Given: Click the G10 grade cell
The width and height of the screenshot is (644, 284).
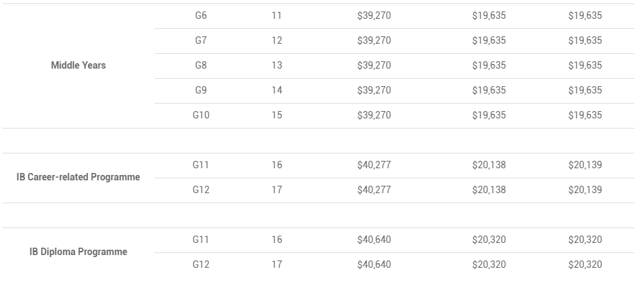Looking at the screenshot, I should pos(201,115).
